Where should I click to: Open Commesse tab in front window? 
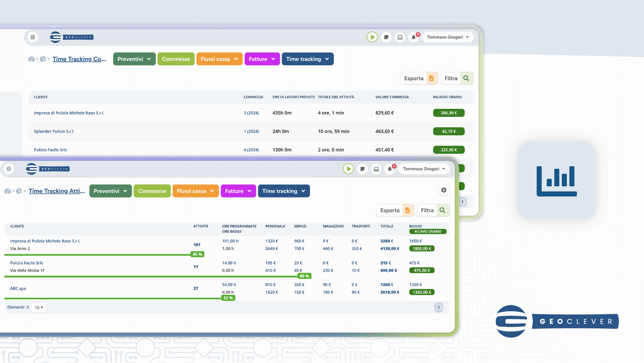click(152, 191)
